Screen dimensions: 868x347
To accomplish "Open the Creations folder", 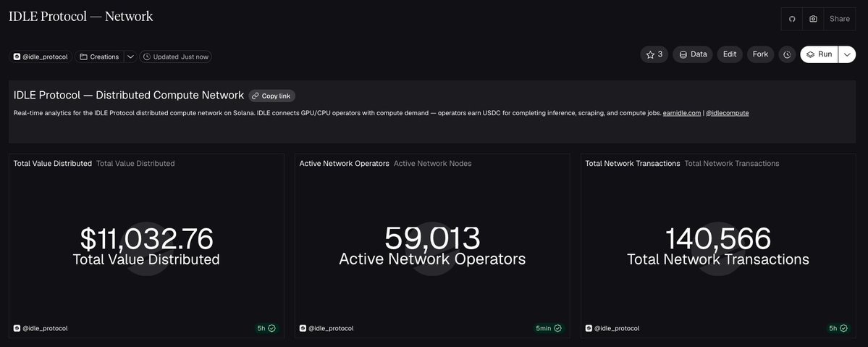I will click(99, 57).
